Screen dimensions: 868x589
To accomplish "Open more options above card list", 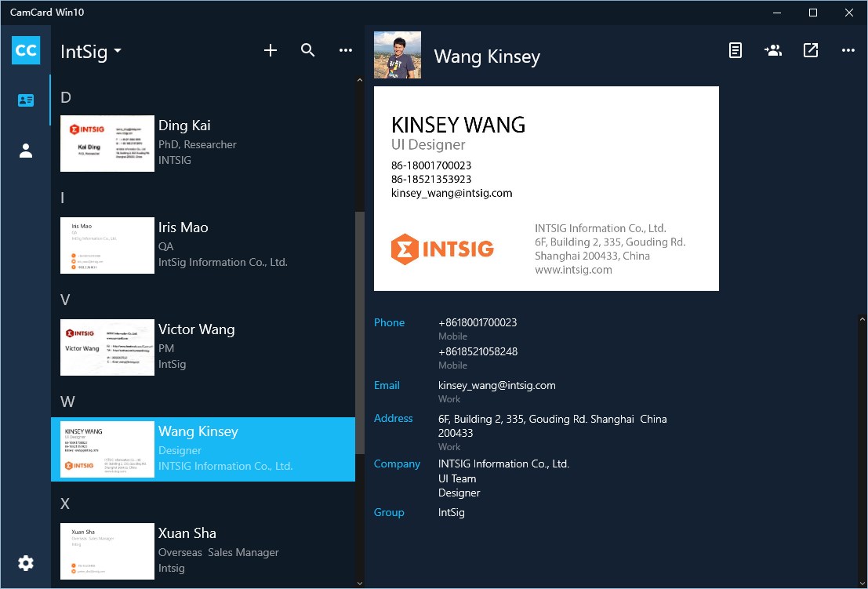I will [x=346, y=50].
